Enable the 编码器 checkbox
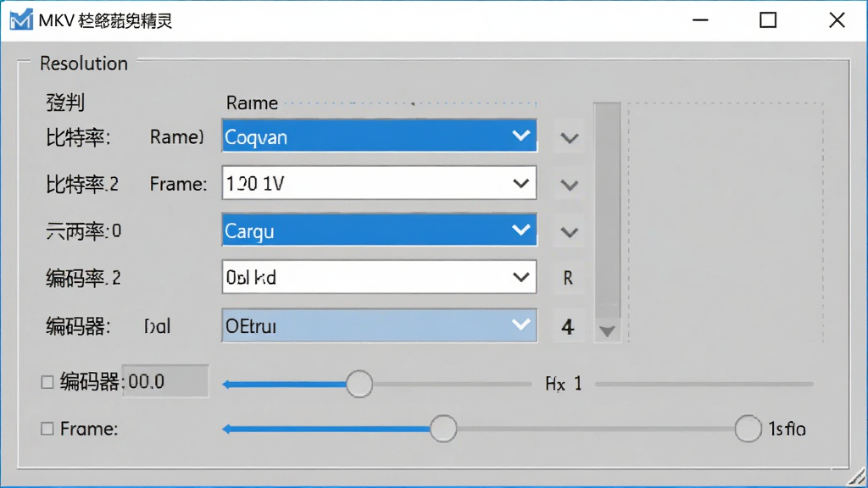Image resolution: width=868 pixels, height=488 pixels. (47, 382)
